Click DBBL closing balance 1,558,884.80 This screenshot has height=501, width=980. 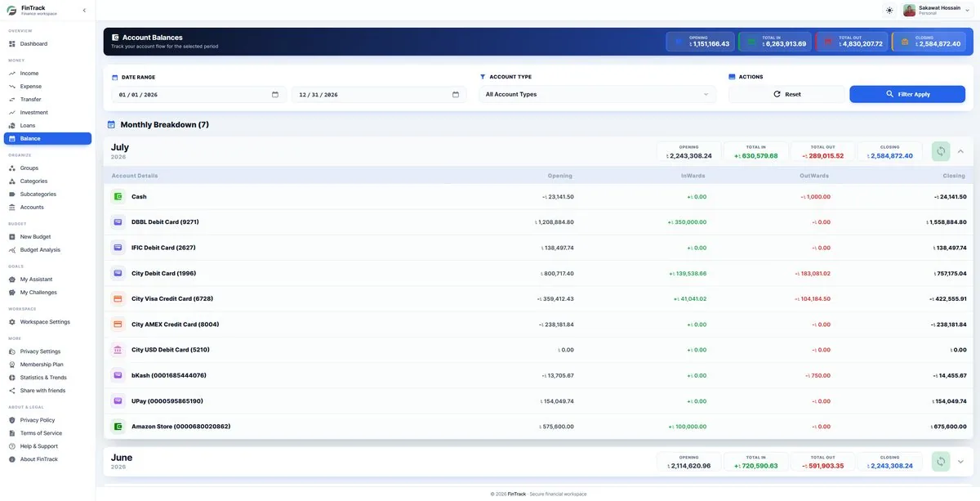[x=947, y=222]
